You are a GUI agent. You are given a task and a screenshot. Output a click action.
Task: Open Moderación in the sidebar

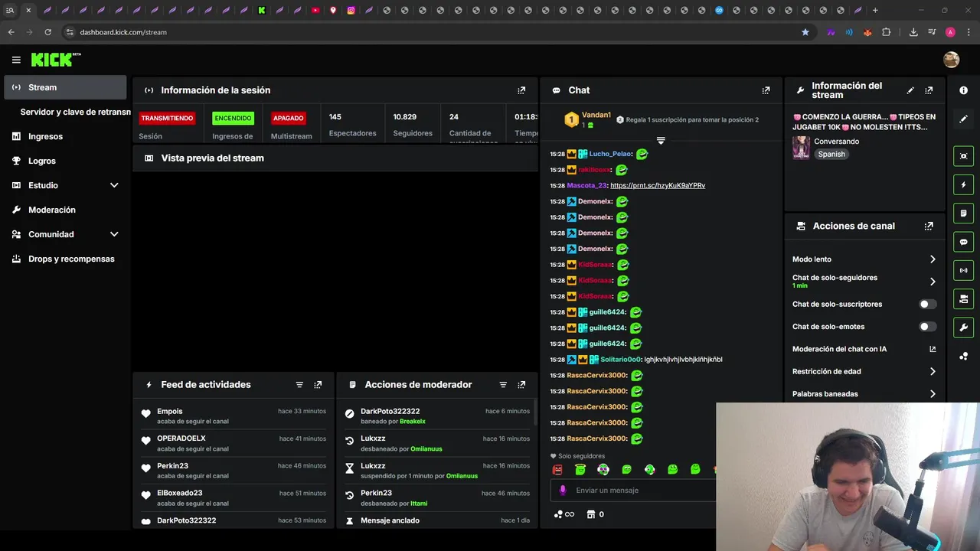(x=65, y=210)
